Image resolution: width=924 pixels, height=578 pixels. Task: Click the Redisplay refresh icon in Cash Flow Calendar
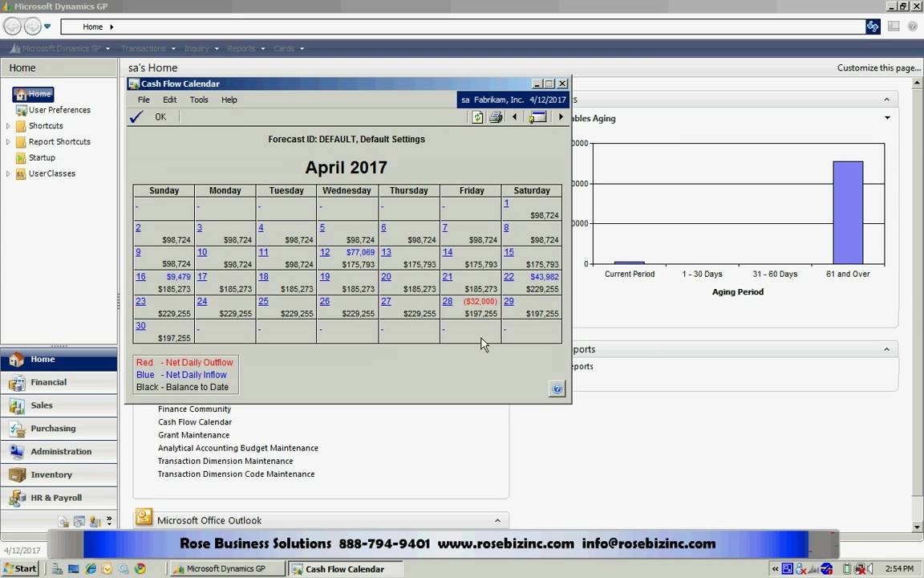[x=477, y=116]
